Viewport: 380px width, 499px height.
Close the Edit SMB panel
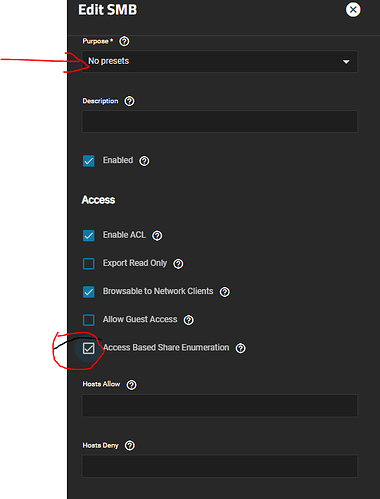(x=353, y=10)
